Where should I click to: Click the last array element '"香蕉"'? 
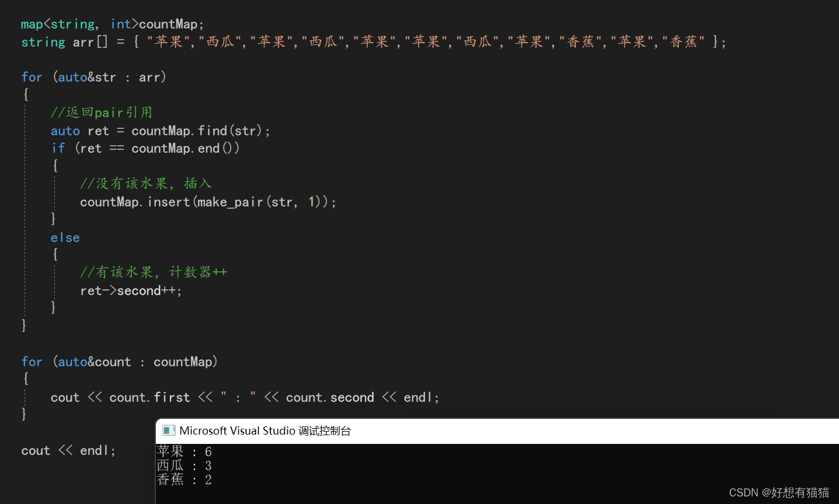click(684, 41)
